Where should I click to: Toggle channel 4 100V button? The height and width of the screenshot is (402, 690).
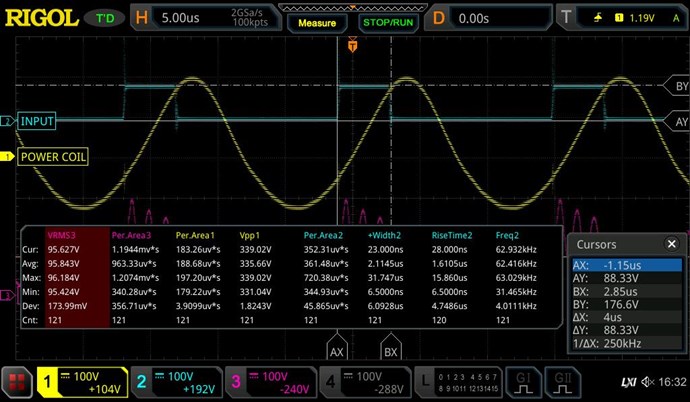pyautogui.click(x=365, y=382)
